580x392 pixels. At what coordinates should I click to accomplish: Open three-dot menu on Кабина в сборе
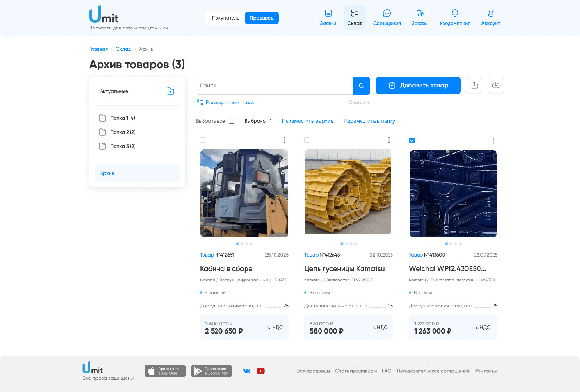(x=284, y=140)
